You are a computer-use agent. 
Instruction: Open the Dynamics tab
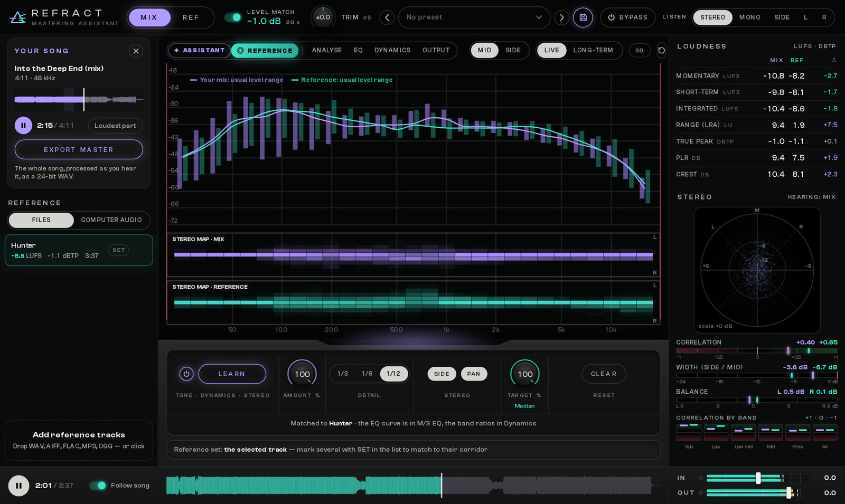click(x=392, y=51)
